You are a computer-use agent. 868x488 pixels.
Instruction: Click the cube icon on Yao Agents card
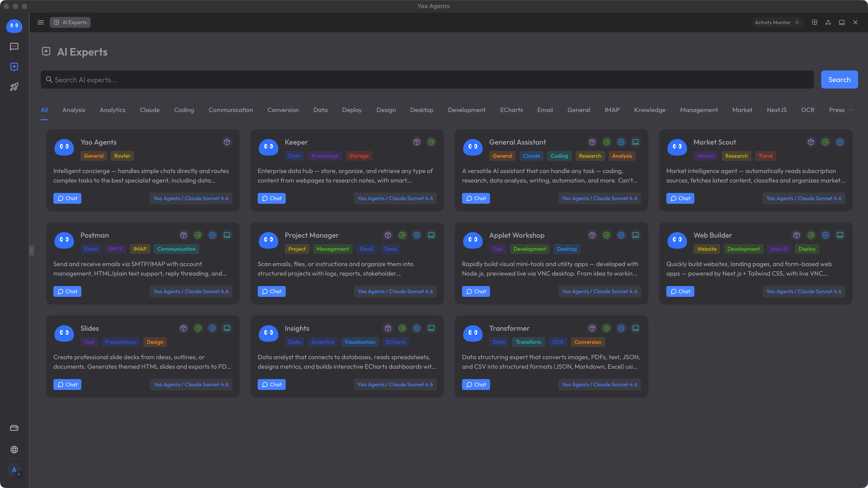point(227,142)
